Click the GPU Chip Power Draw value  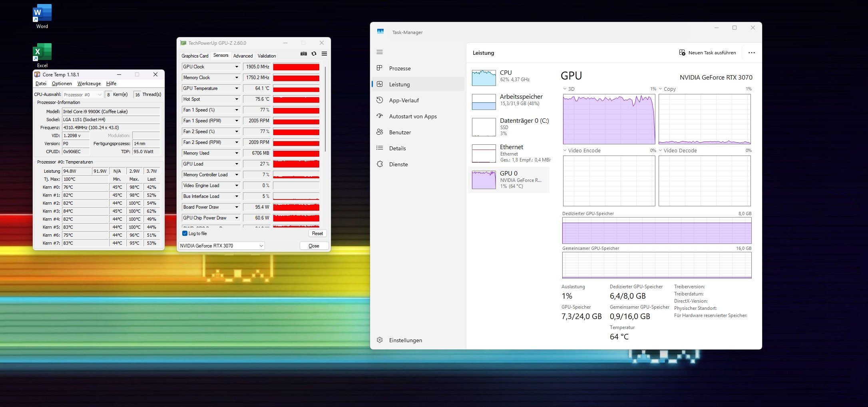pos(257,218)
